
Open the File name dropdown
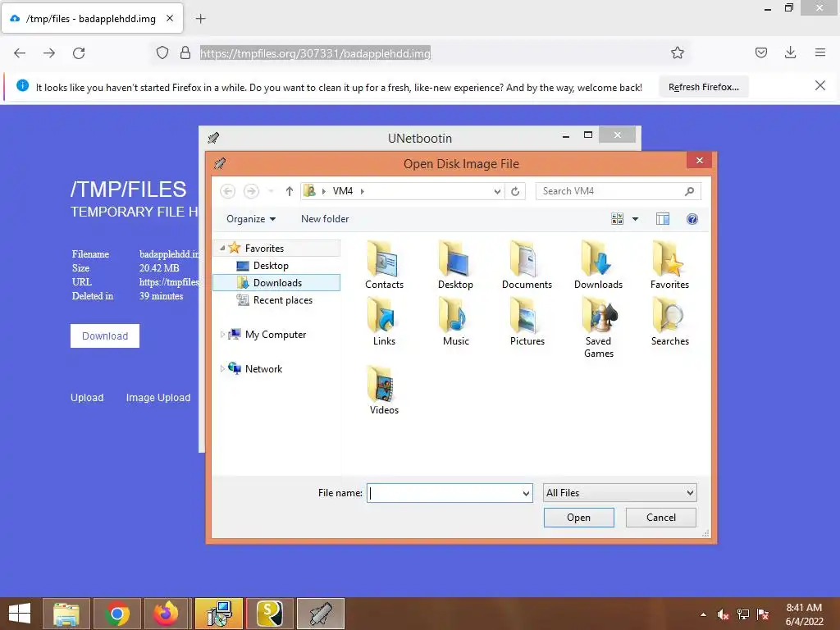click(x=526, y=493)
